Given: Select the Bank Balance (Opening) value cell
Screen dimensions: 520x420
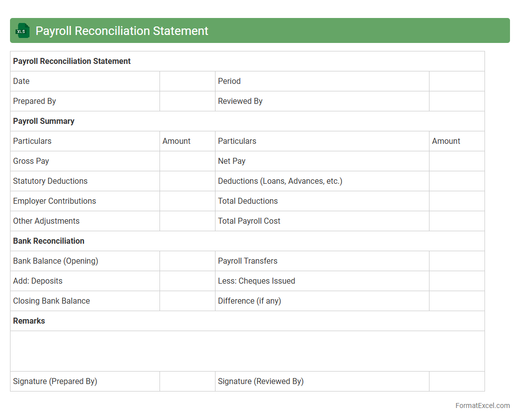Looking at the screenshot, I should (x=187, y=261).
